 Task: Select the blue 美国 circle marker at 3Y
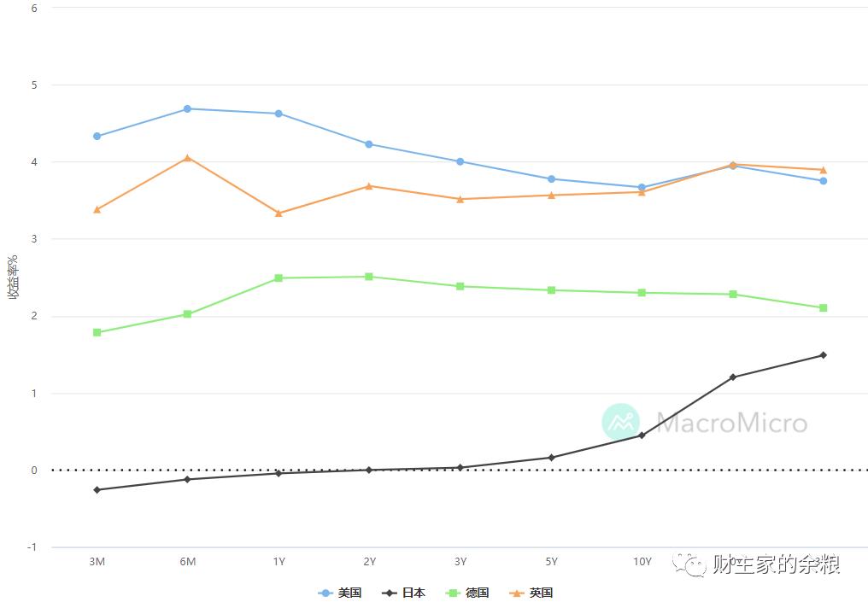pyautogui.click(x=460, y=161)
